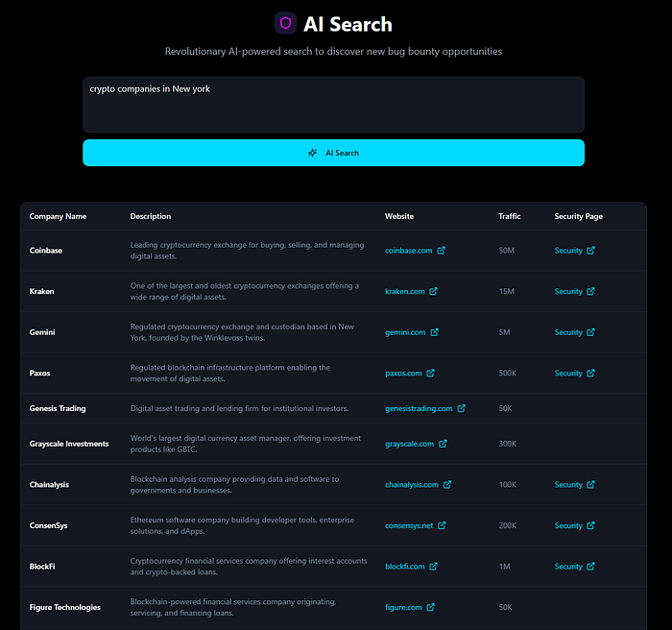Open the figure.com website link
This screenshot has width=672, height=630.
coord(403,607)
